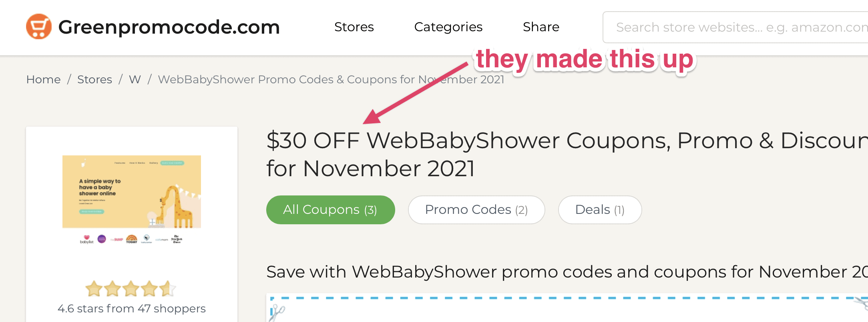Image resolution: width=868 pixels, height=322 pixels.
Task: Click the TODAY rainbow logo
Action: pyautogui.click(x=131, y=238)
